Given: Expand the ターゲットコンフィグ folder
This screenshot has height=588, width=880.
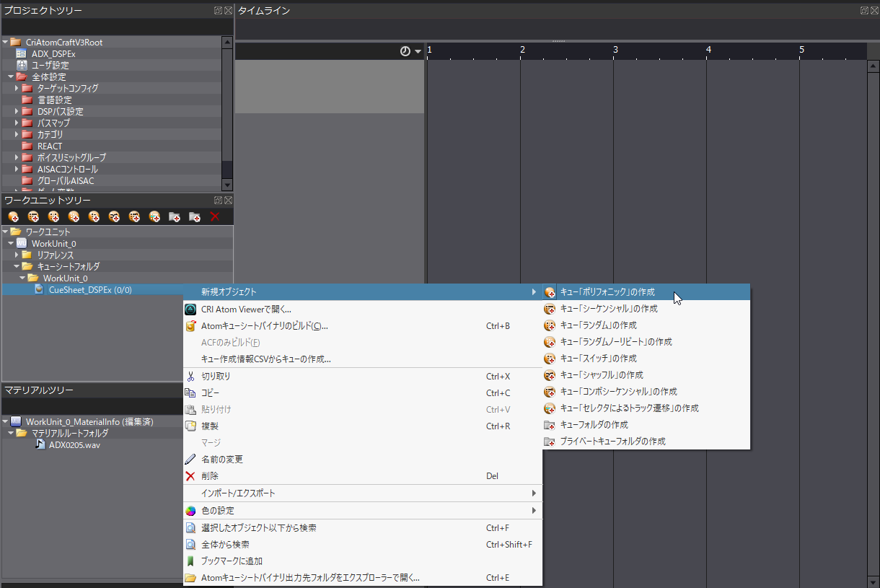Looking at the screenshot, I should 17,88.
